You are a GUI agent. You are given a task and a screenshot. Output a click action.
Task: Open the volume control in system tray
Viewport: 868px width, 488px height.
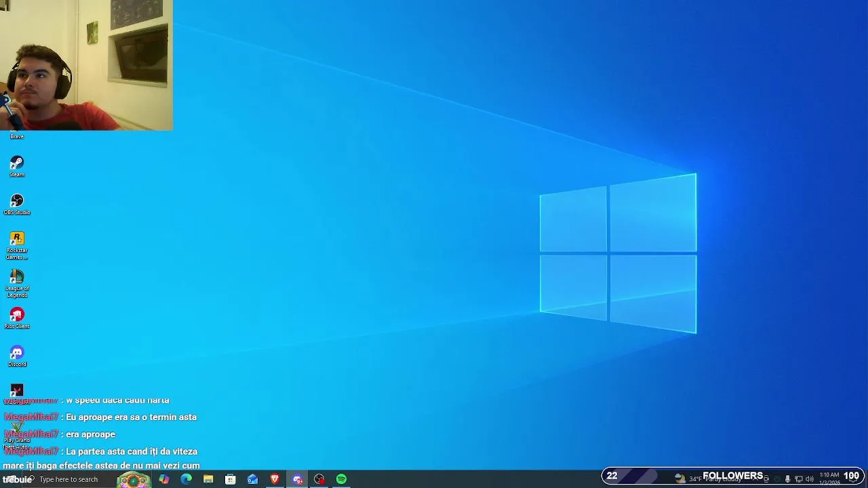click(x=809, y=479)
